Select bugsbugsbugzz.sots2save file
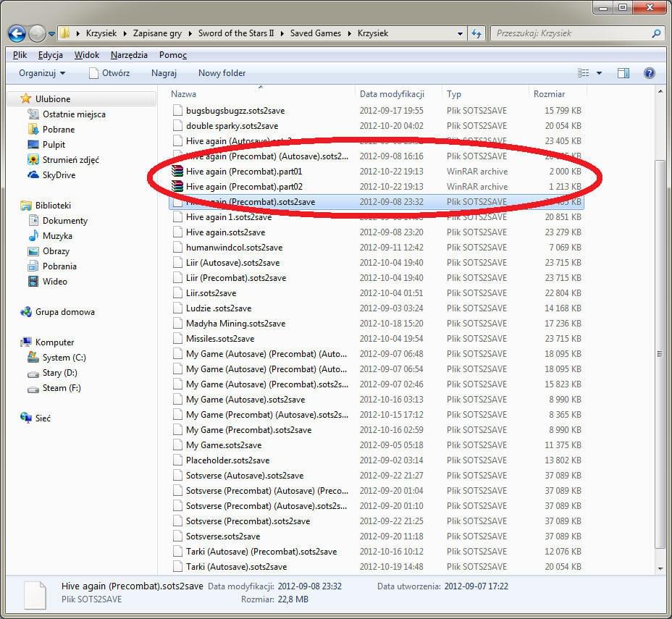 pos(377,111)
